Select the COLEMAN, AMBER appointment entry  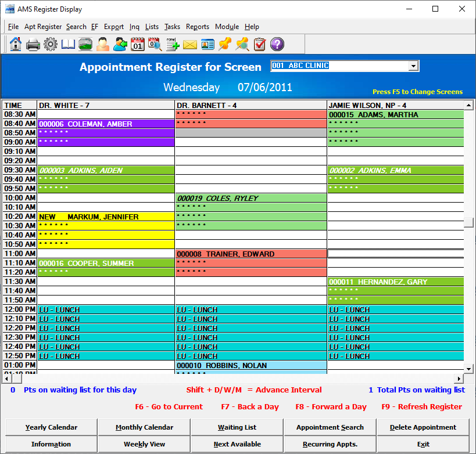coord(87,124)
